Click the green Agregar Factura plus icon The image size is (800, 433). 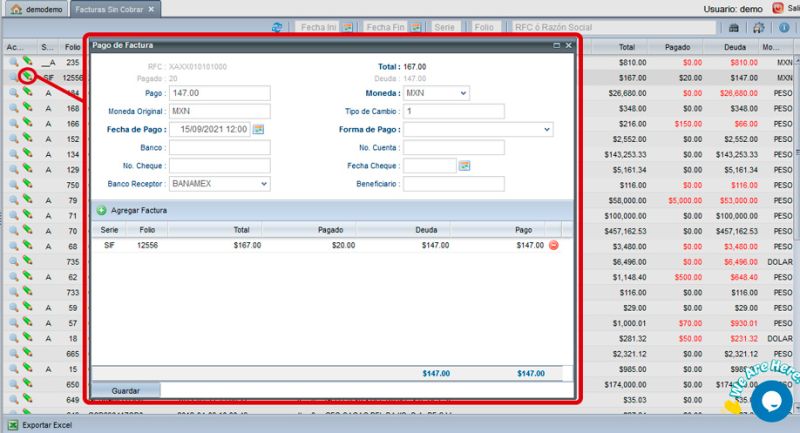pos(101,211)
